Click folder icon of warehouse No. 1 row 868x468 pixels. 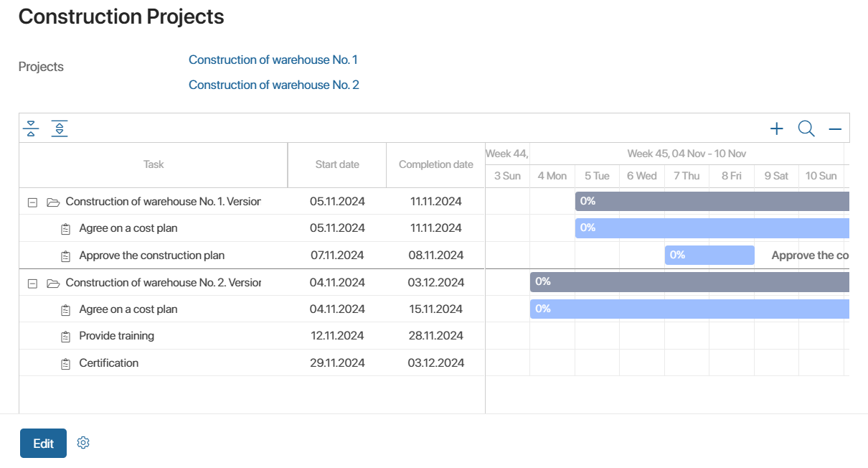coord(52,202)
